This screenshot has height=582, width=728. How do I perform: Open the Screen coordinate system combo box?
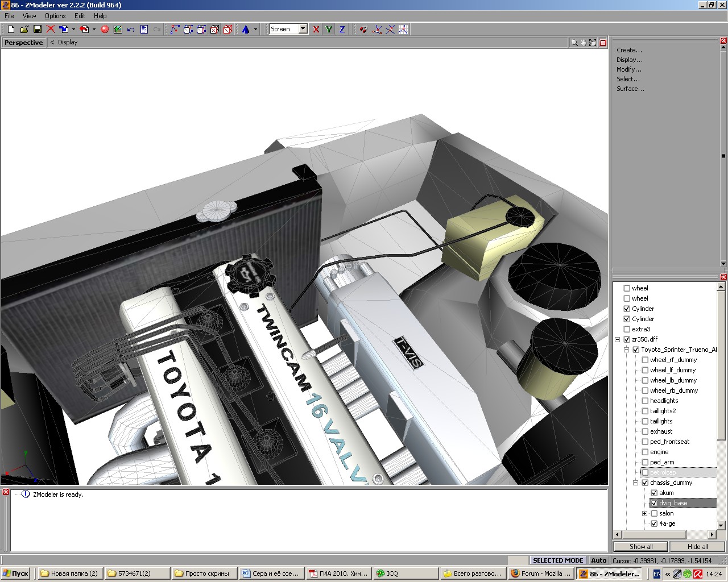point(288,29)
